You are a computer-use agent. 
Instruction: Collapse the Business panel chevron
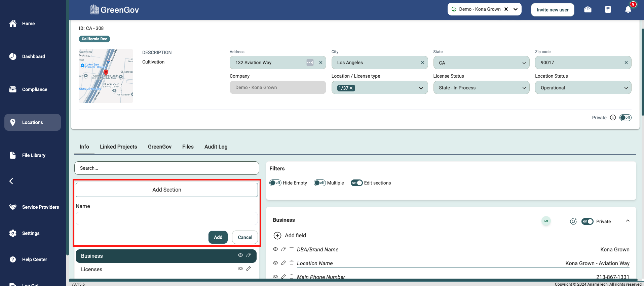pyautogui.click(x=628, y=221)
